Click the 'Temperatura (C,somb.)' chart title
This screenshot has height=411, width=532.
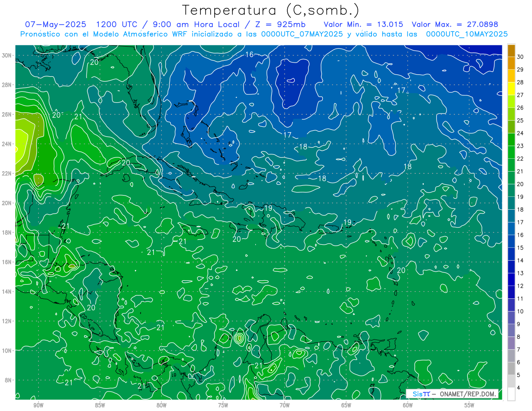tap(270, 10)
